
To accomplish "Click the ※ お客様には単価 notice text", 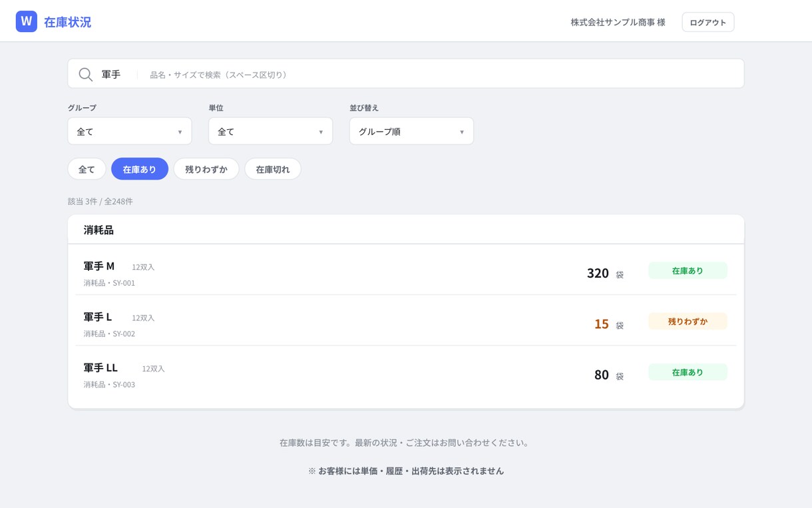I will tap(406, 471).
